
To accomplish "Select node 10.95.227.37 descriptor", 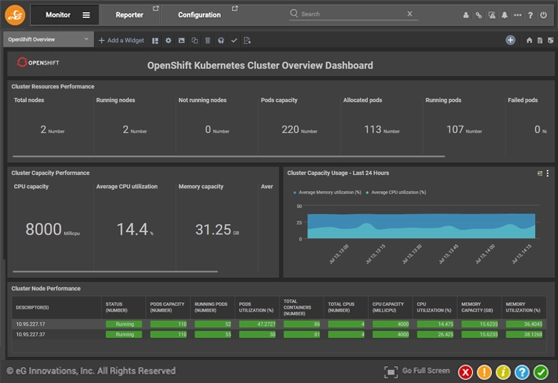I will 31,334.
